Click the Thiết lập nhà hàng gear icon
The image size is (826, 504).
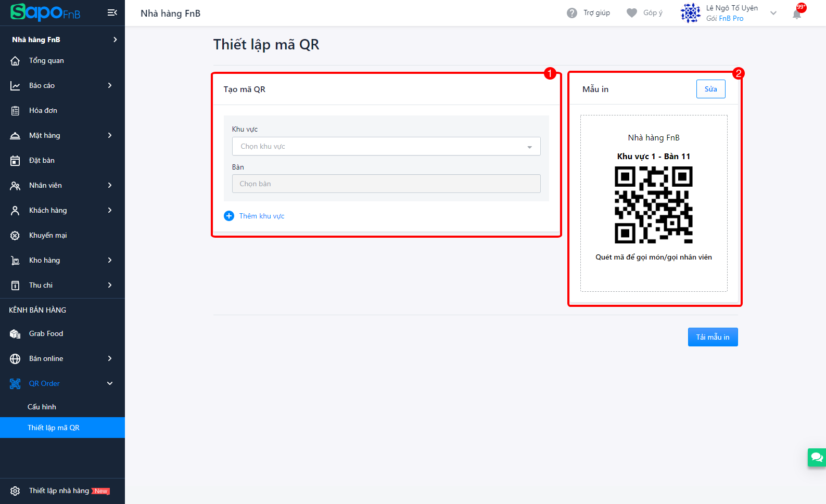(x=15, y=491)
